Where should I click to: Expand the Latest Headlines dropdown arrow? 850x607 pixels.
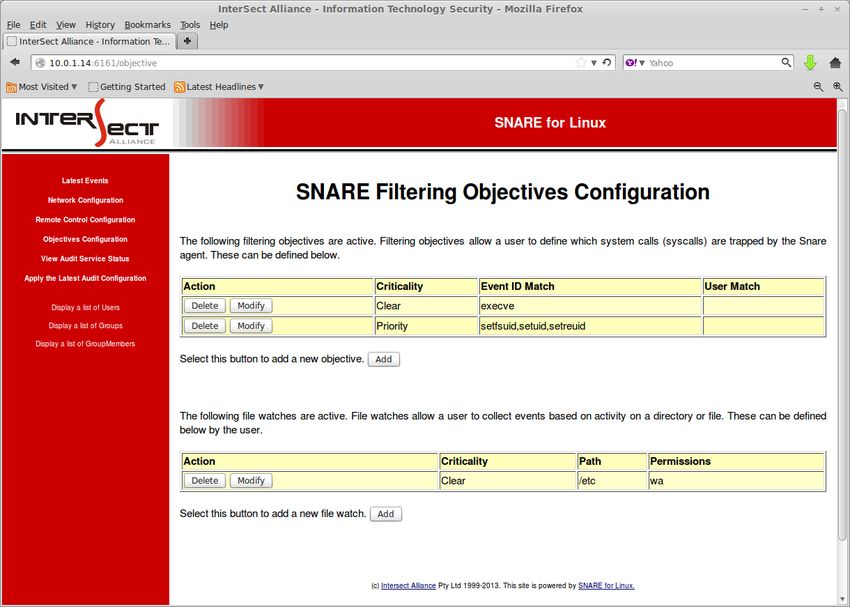click(x=261, y=87)
